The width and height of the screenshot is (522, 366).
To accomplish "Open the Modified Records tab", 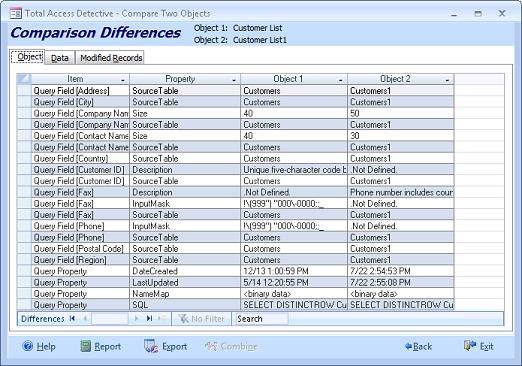I will (111, 58).
